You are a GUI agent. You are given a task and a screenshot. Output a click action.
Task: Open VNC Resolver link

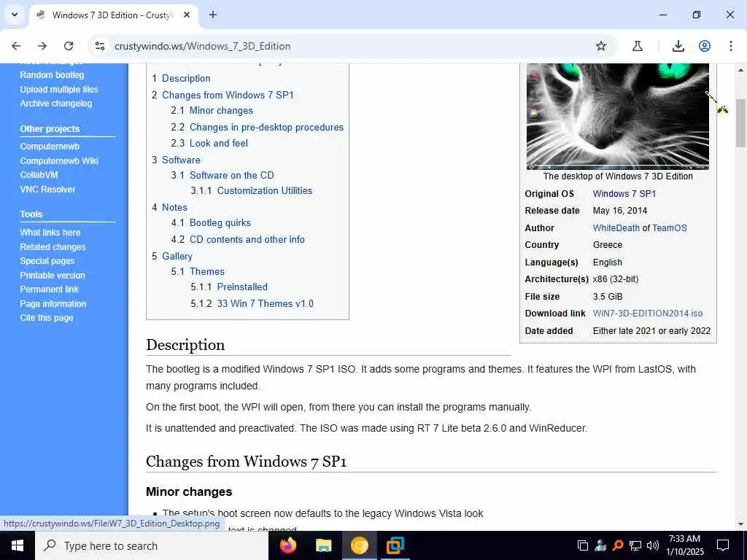pyautogui.click(x=47, y=189)
